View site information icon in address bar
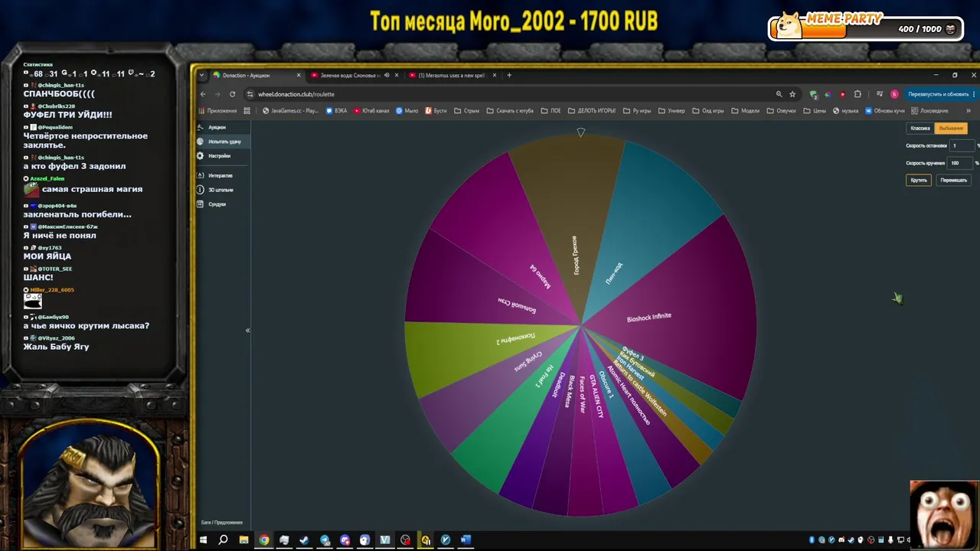Image resolution: width=980 pixels, height=551 pixels. click(250, 94)
